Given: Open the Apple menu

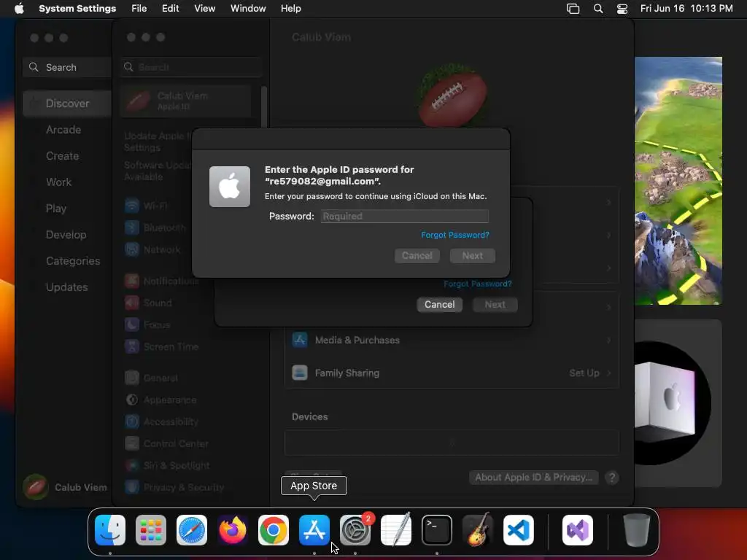Looking at the screenshot, I should [x=19, y=9].
